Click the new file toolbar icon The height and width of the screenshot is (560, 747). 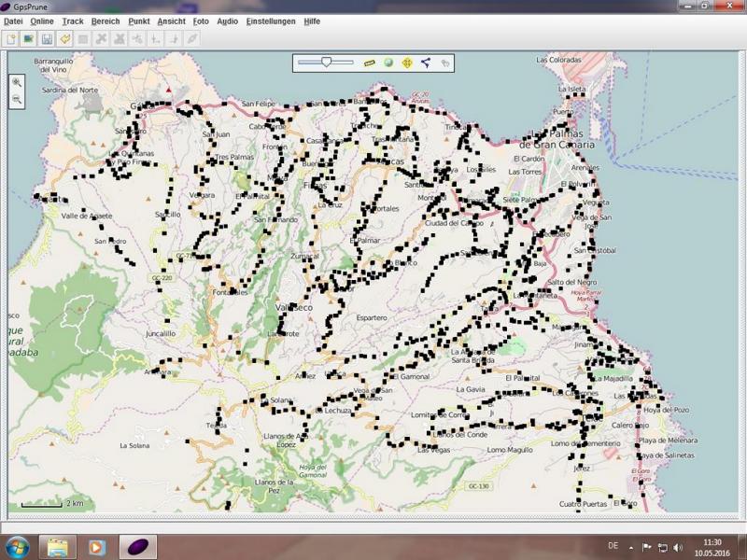coord(11,39)
